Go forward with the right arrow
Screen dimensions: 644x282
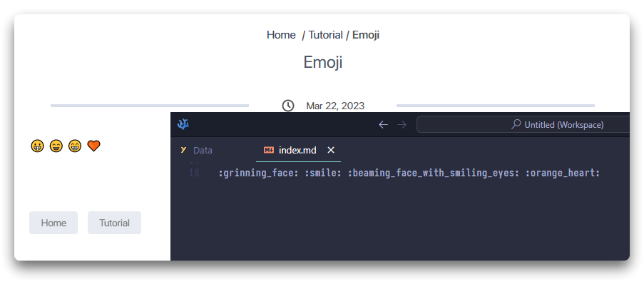(x=402, y=124)
